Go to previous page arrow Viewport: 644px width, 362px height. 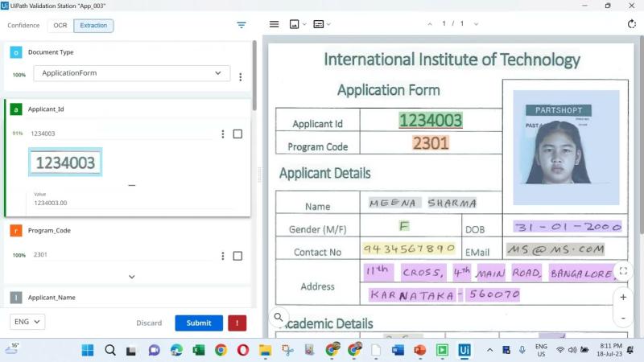pos(430,24)
